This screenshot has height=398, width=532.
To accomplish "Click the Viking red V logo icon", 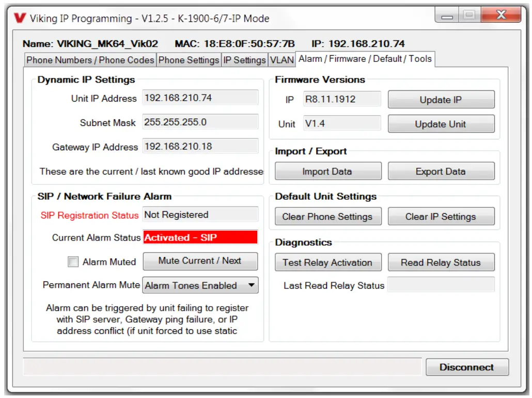I will coord(20,18).
